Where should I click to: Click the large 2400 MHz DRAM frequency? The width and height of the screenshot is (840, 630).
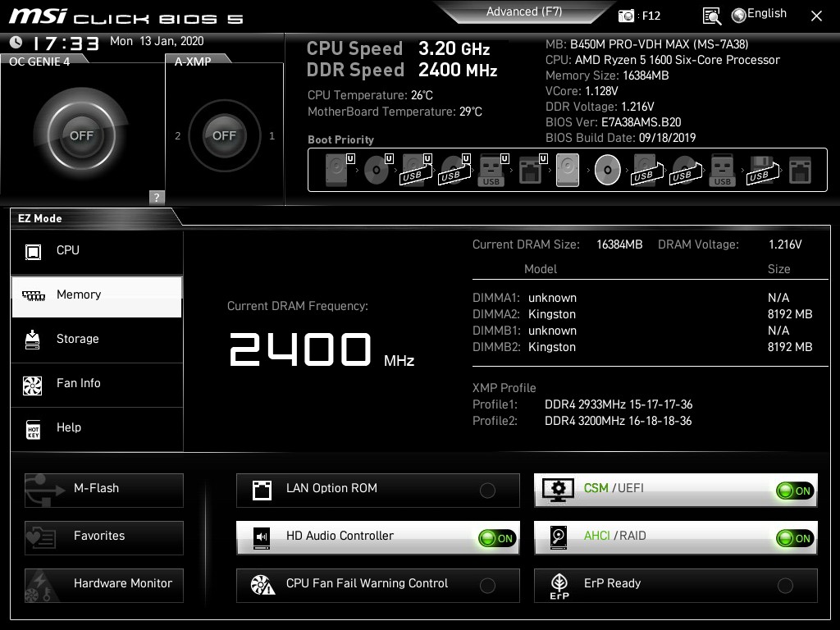coord(322,349)
